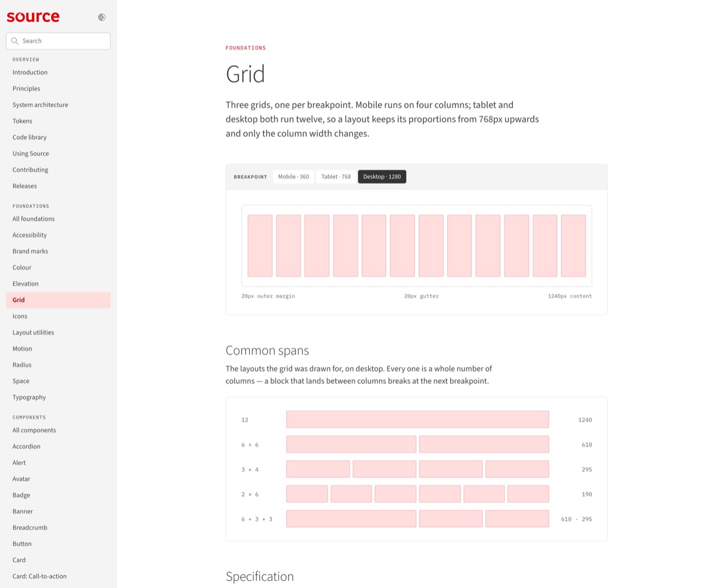Go to Layout utilities
The height and width of the screenshot is (588, 717).
pyautogui.click(x=58, y=333)
